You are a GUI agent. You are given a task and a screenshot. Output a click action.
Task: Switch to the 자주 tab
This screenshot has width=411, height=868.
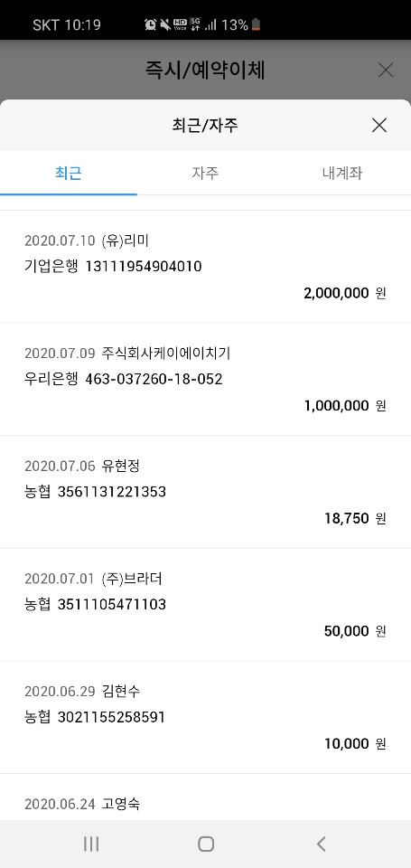pyautogui.click(x=205, y=173)
